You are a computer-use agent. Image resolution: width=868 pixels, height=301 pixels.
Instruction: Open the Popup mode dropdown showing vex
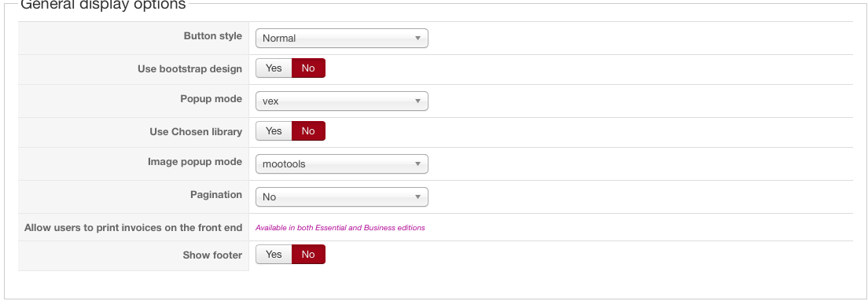(341, 101)
